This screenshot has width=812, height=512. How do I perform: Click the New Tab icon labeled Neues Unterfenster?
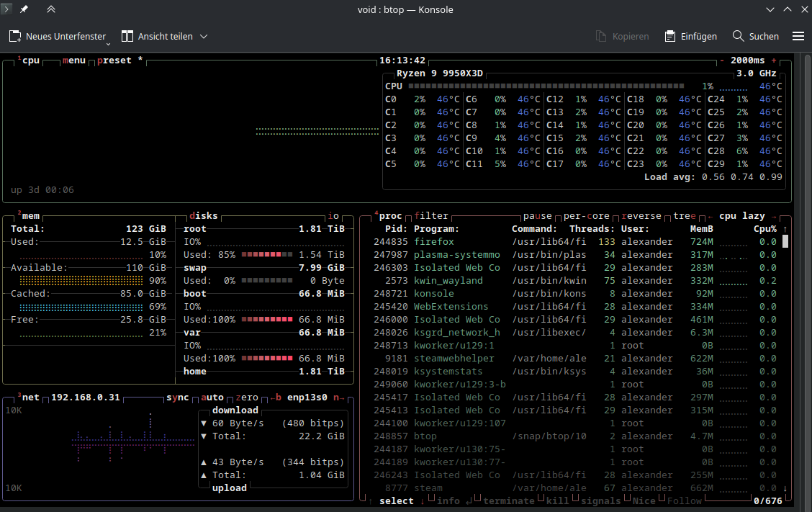click(15, 36)
